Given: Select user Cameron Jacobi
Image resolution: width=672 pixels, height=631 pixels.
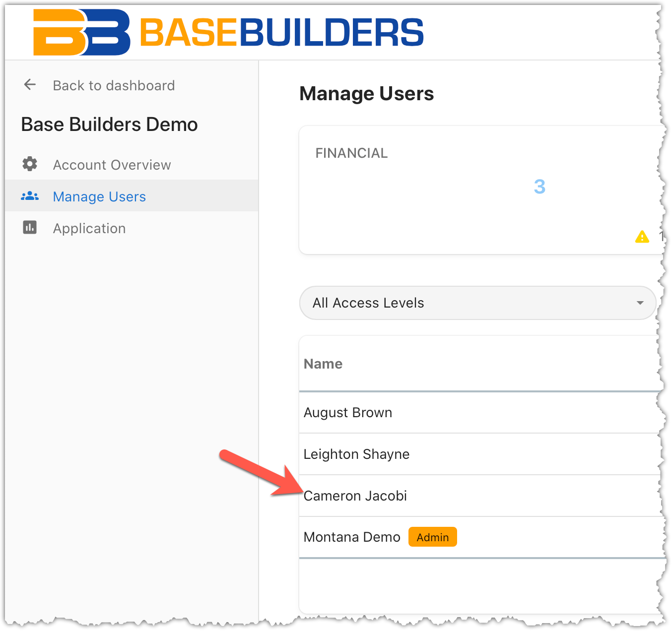Looking at the screenshot, I should [355, 496].
